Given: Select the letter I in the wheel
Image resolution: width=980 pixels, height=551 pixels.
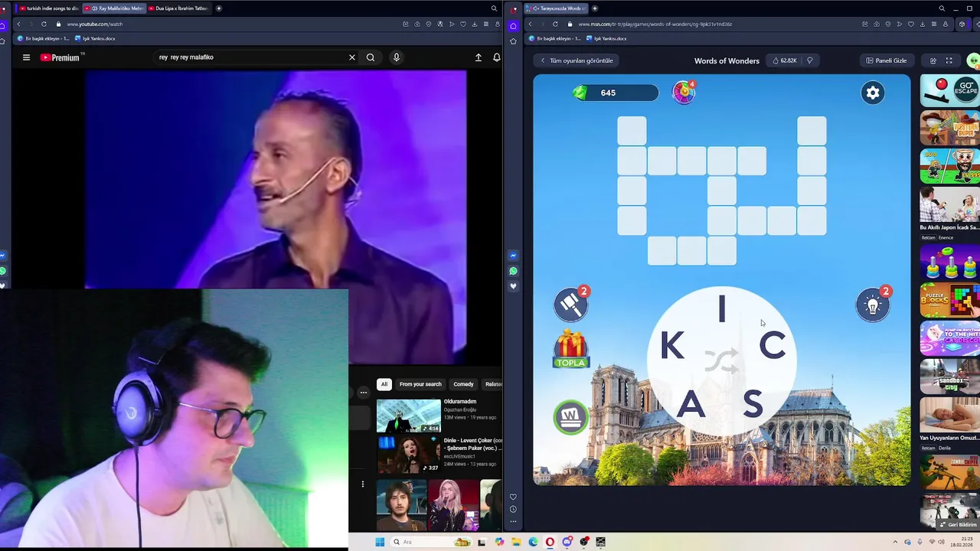Looking at the screenshot, I should [721, 309].
